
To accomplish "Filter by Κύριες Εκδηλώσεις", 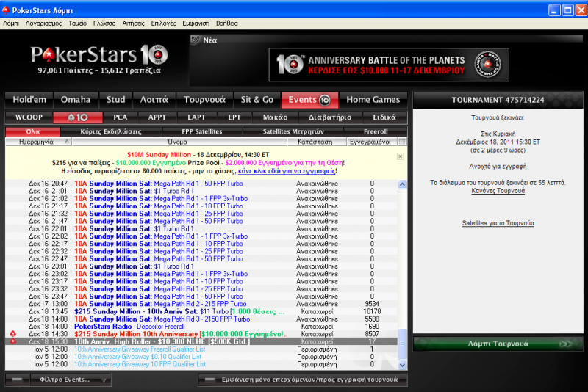I will click(111, 131).
